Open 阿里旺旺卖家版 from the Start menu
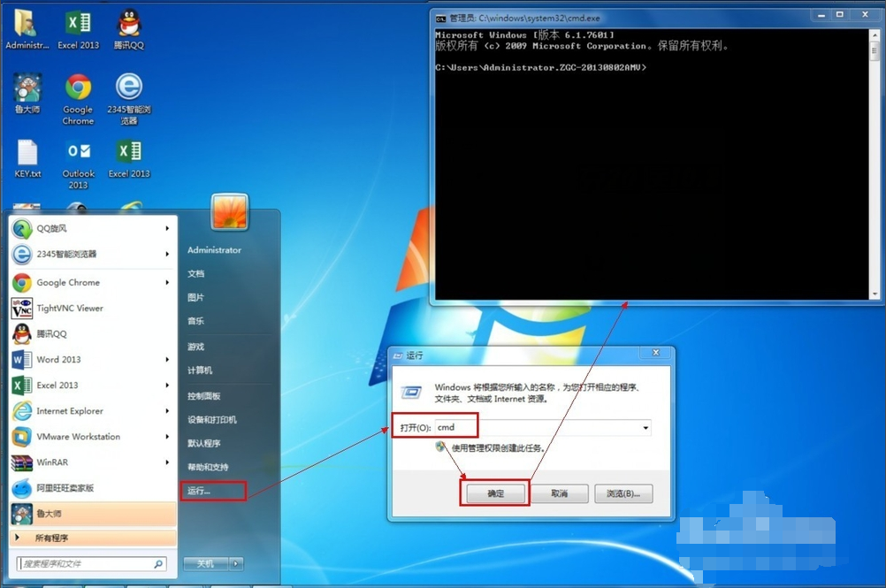This screenshot has height=588, width=886. click(64, 487)
